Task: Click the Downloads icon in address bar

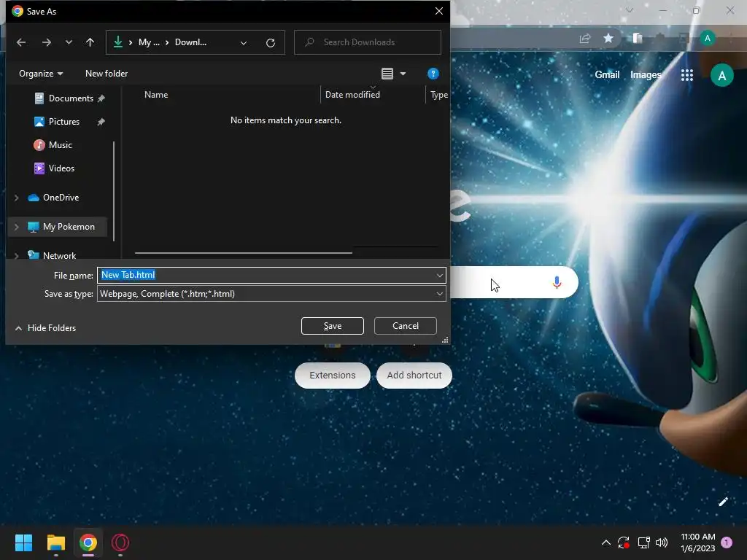Action: pos(117,42)
